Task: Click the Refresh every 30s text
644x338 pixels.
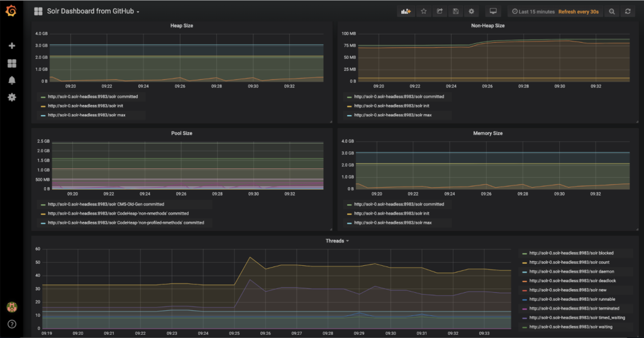Action: click(579, 11)
